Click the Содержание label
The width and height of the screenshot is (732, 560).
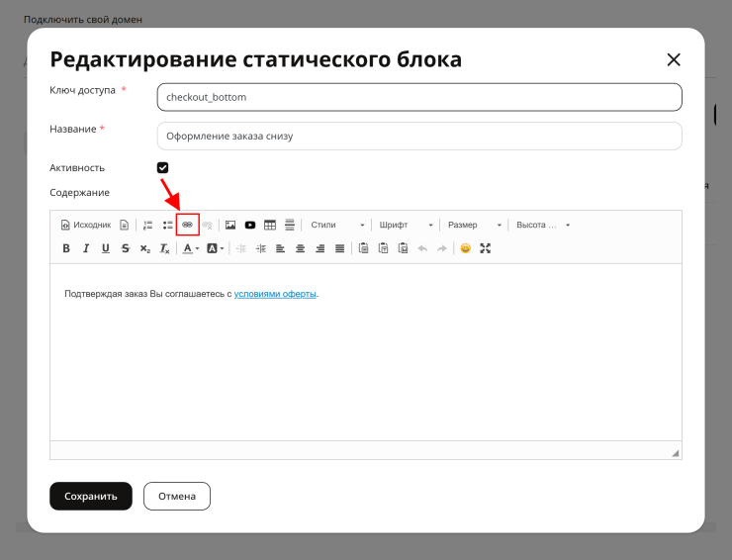[79, 192]
